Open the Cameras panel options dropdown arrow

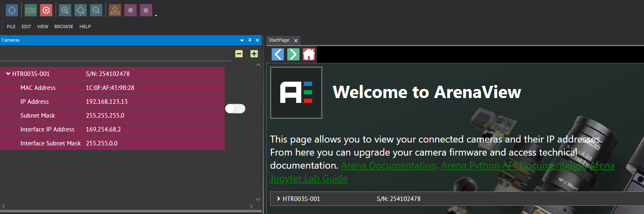click(242, 40)
